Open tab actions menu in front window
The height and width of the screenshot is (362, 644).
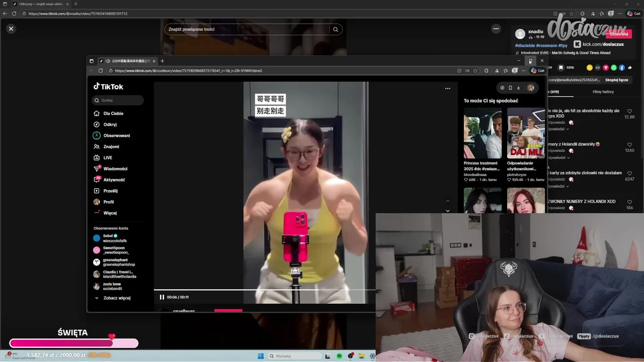click(x=92, y=61)
